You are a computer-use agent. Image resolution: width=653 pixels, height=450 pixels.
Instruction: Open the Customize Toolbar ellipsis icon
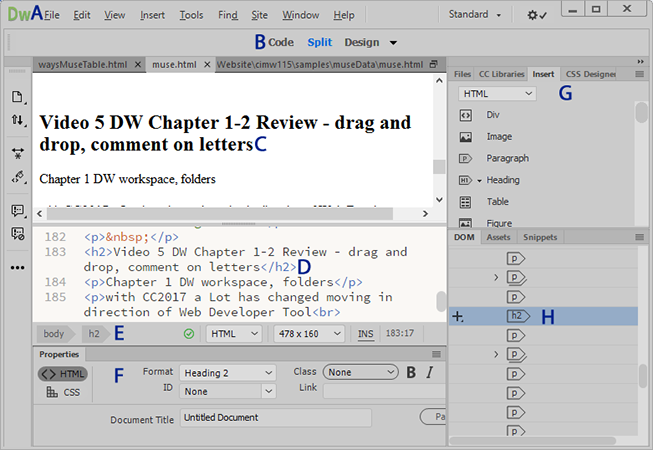pyautogui.click(x=17, y=268)
